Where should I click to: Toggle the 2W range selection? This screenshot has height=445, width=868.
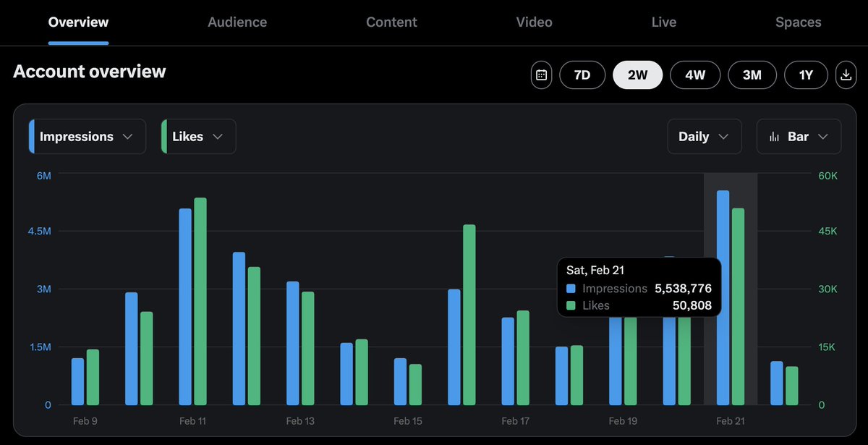[637, 75]
